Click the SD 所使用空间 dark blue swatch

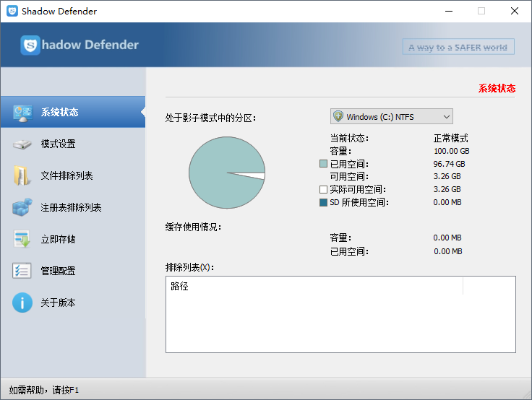(323, 202)
